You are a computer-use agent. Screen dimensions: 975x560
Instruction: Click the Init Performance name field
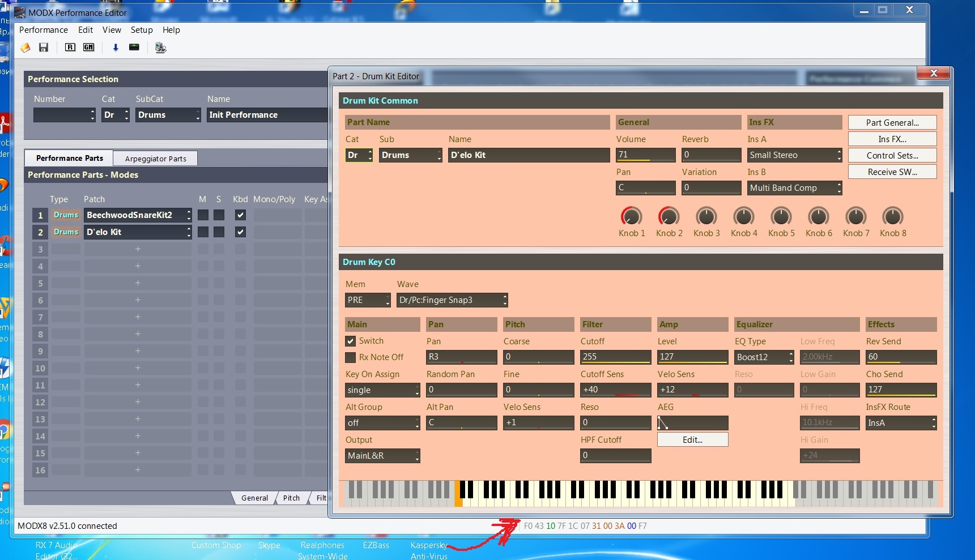(x=267, y=115)
